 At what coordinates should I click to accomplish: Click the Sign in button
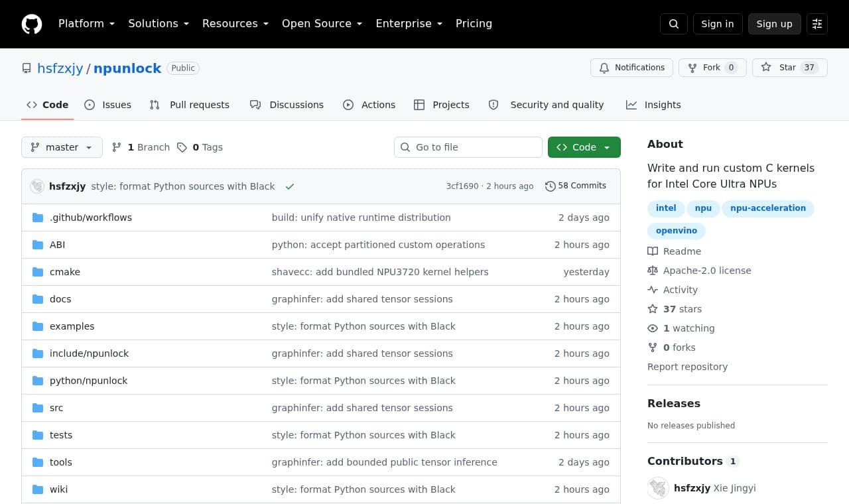(718, 24)
